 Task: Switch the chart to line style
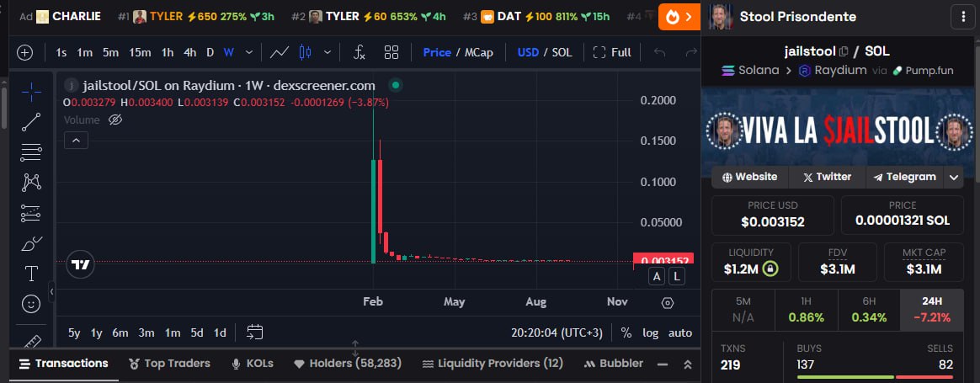tap(280, 52)
